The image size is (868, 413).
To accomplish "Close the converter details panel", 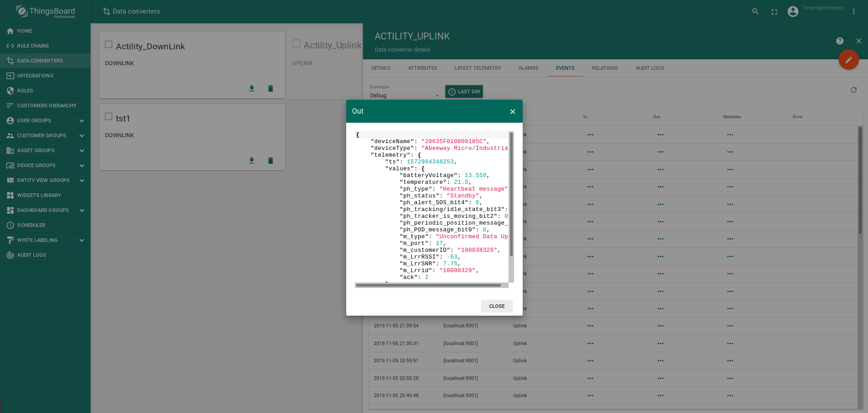I will (x=858, y=41).
